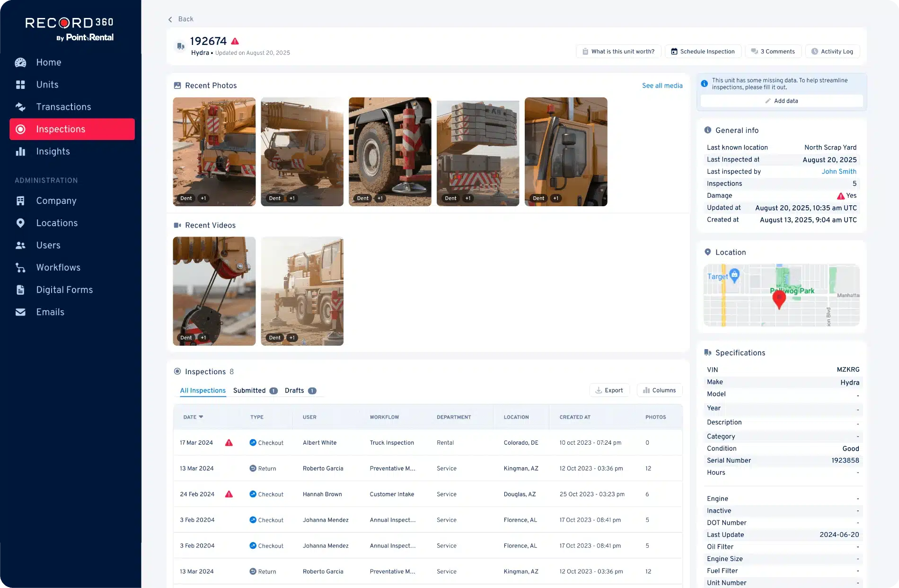This screenshot has height=588, width=899.
Task: Open the first recent crane photo thumbnail
Action: tap(214, 151)
